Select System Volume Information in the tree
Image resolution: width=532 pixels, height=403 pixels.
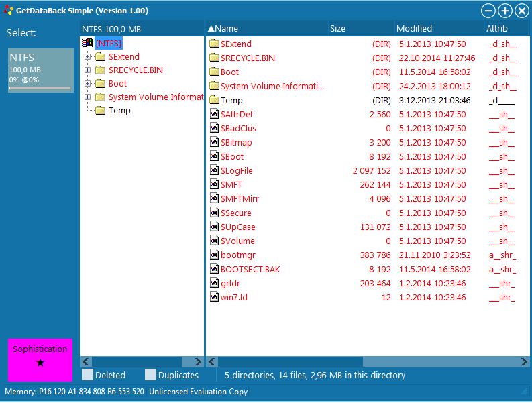click(156, 97)
